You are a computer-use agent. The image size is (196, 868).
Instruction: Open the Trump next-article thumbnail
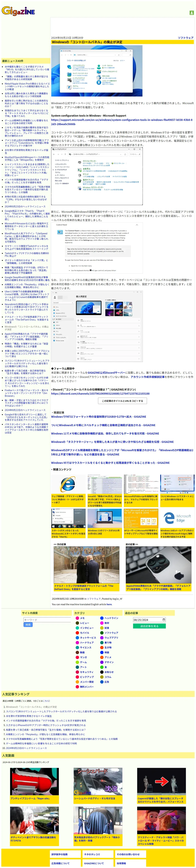coord(86,565)
